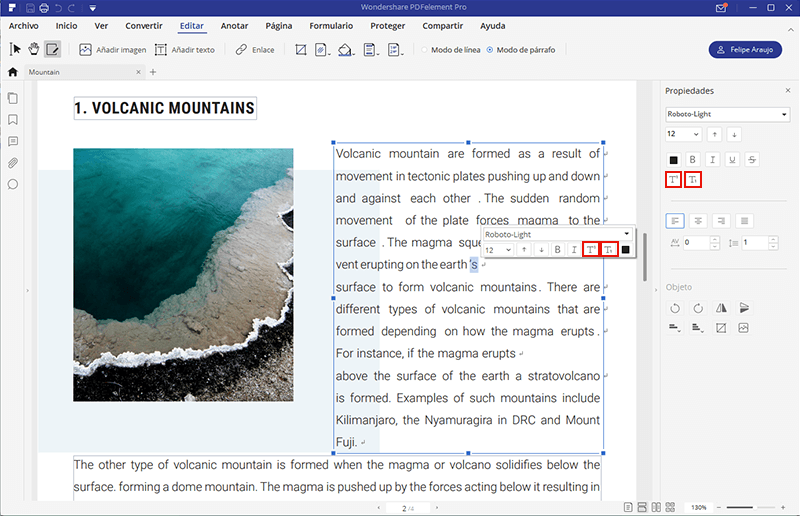Open font size dropdown in floating toolbar

click(x=498, y=250)
